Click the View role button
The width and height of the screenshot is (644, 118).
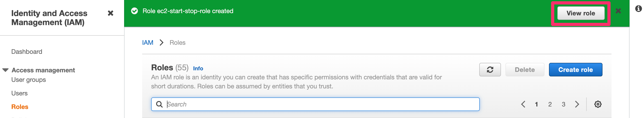tap(581, 13)
